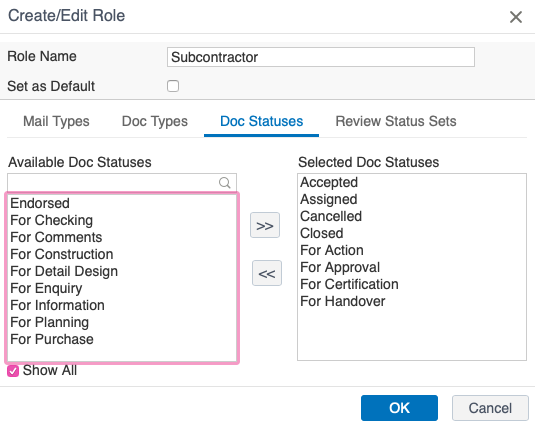Focus the Role Name input field
This screenshot has height=427, width=535.
(x=321, y=57)
